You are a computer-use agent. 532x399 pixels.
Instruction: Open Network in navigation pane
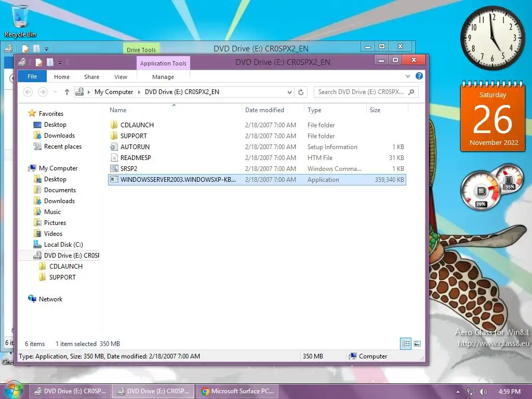pyautogui.click(x=46, y=299)
